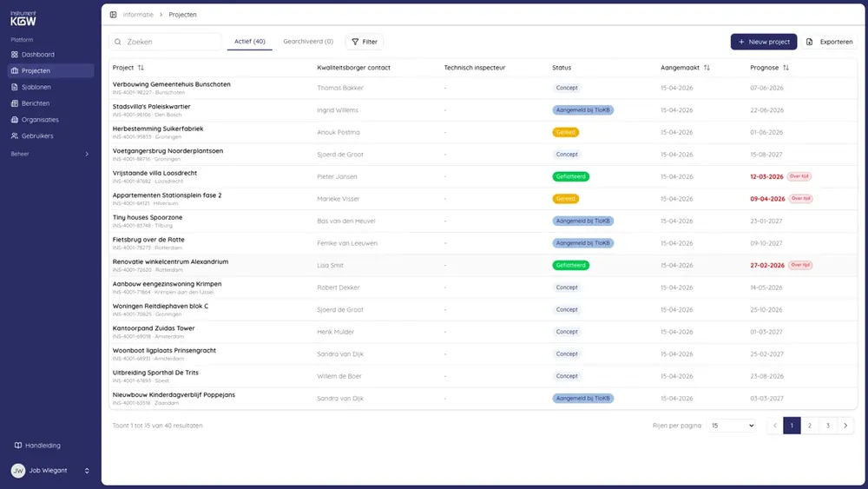Open project Voetgangersbrug Noorderplantsoen
The height and width of the screenshot is (489, 868).
click(168, 150)
